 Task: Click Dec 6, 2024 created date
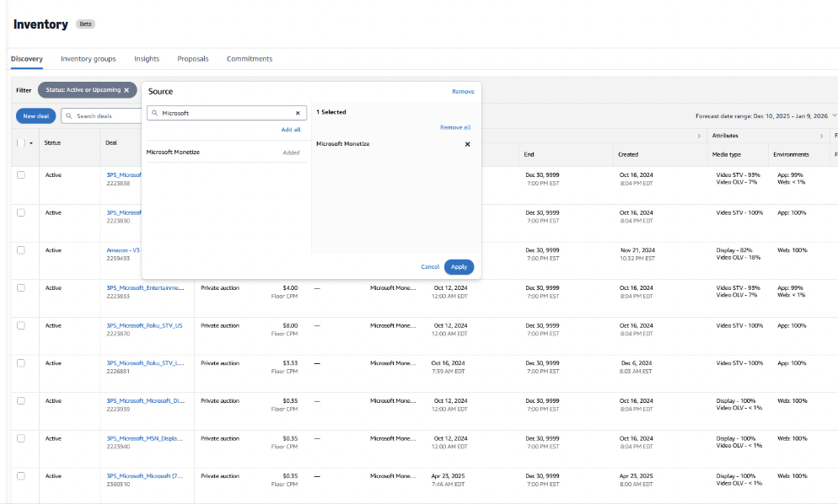click(x=637, y=363)
